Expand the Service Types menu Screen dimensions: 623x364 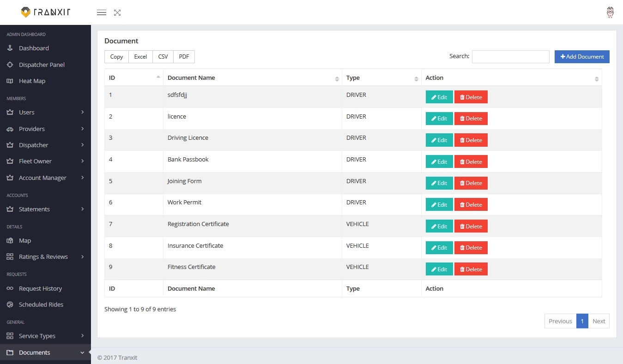pyautogui.click(x=37, y=336)
